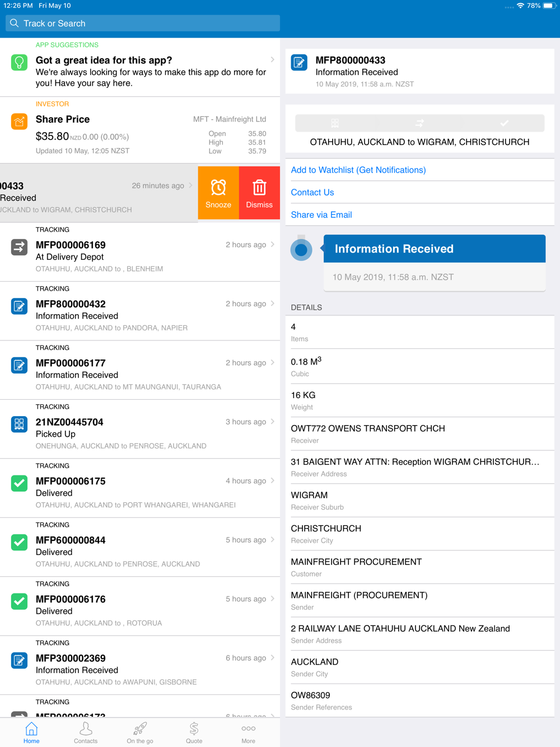
Task: Open chevron for MFP800000432 row
Action: (272, 303)
